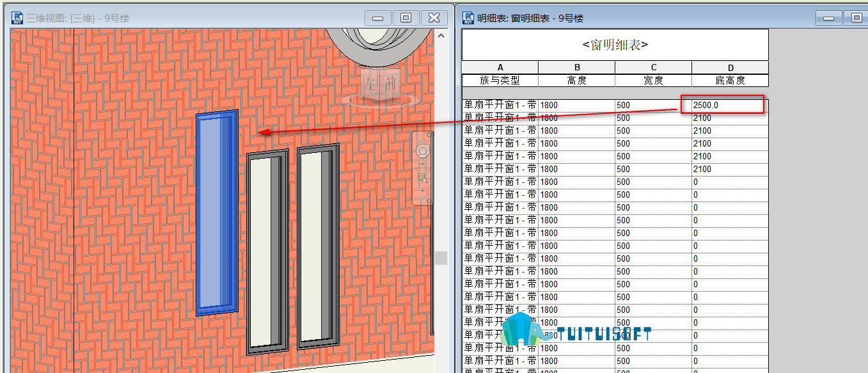The image size is (868, 373).
Task: Click the 高度 header cell
Action: pyautogui.click(x=577, y=81)
